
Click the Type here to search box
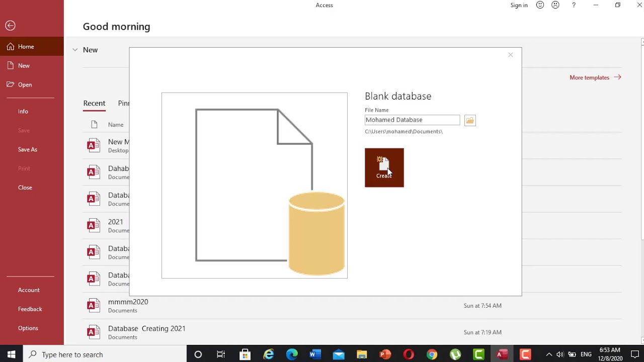tap(105, 354)
